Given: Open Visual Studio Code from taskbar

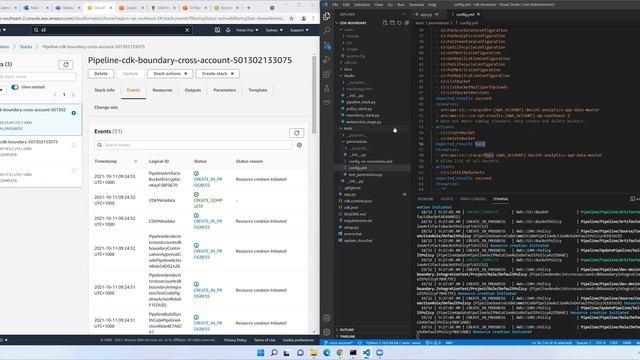Looking at the screenshot, I should [366, 353].
